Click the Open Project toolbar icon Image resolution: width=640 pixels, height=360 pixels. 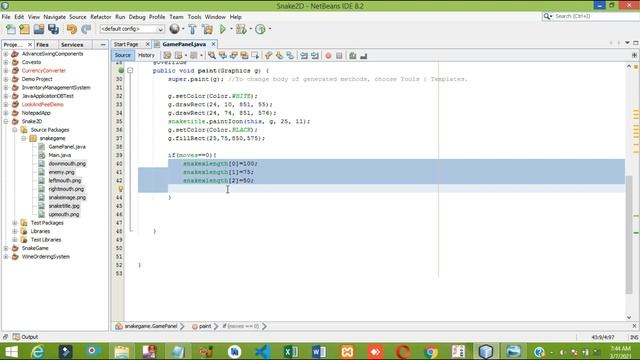coord(39,29)
